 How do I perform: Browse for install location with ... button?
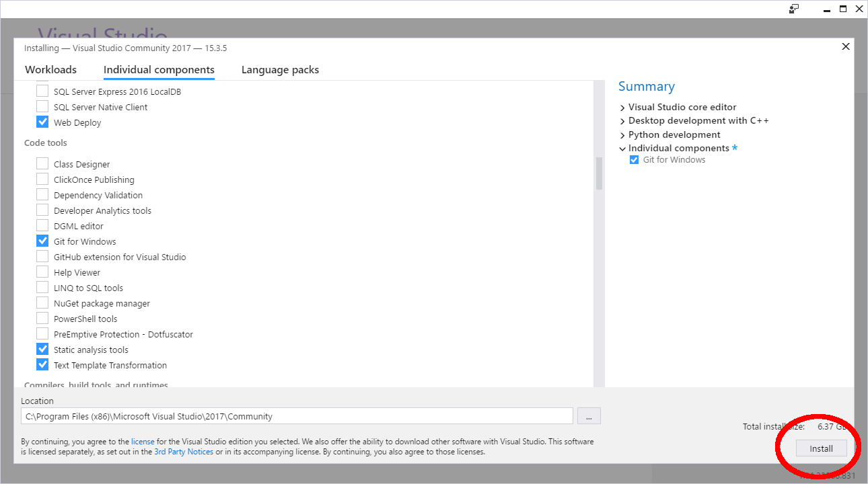click(589, 416)
